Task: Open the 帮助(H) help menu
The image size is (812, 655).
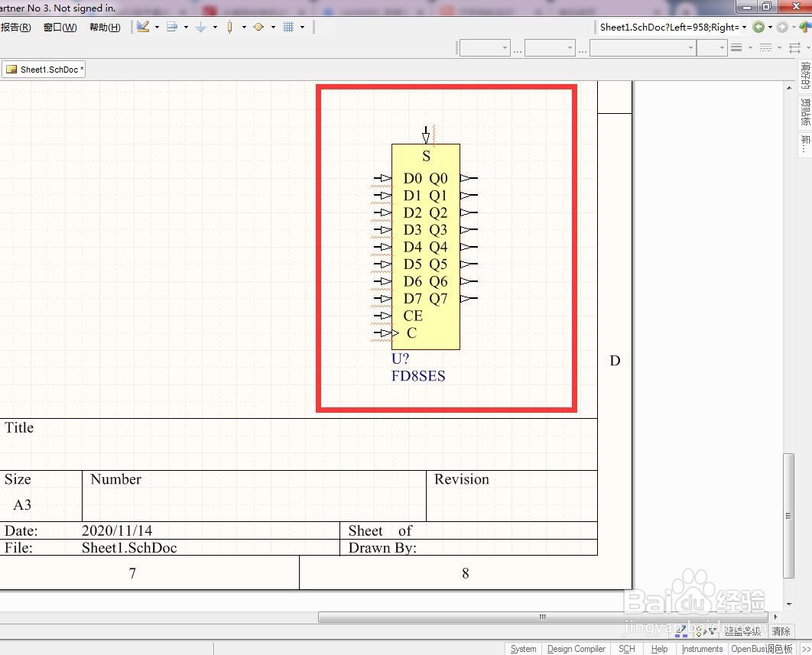Action: click(x=105, y=27)
